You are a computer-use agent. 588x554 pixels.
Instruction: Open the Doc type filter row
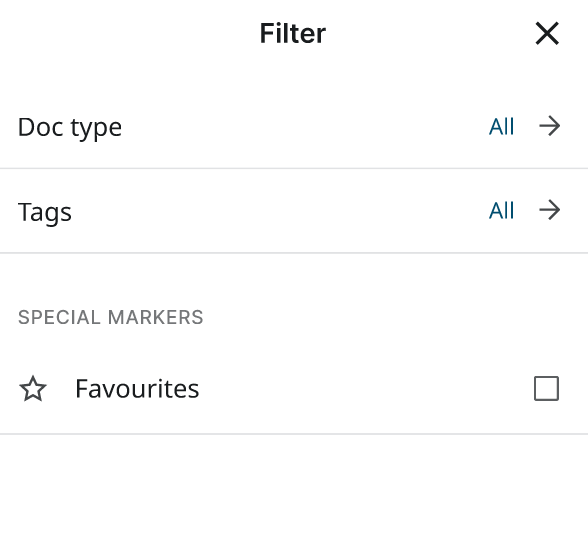point(294,126)
